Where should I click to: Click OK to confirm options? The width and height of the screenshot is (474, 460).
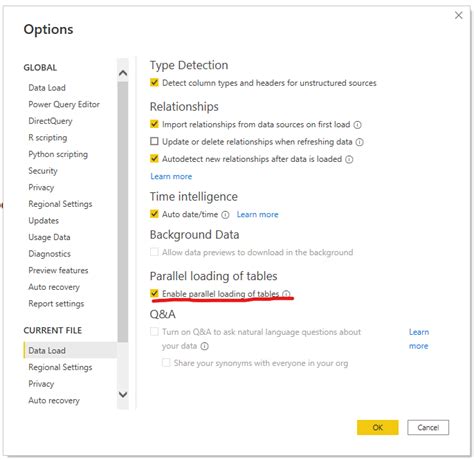tap(377, 427)
